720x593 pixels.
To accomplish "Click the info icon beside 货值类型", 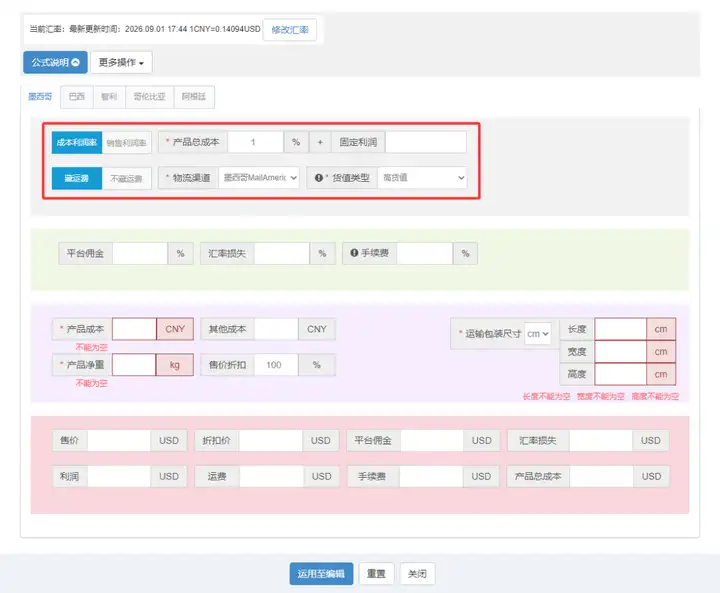I will (x=319, y=178).
